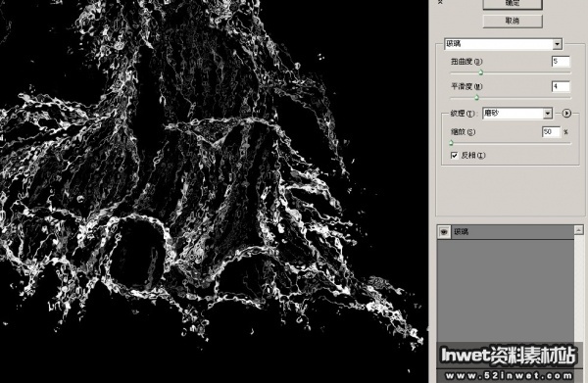Click the collapse panel icon at the panel top
Viewport: 588px width, 383px height.
440,2
